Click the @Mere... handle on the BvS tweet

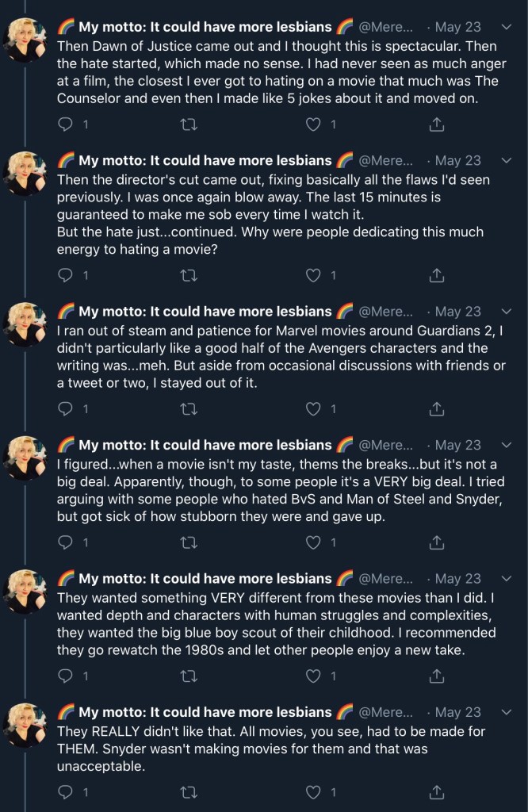[x=386, y=445]
